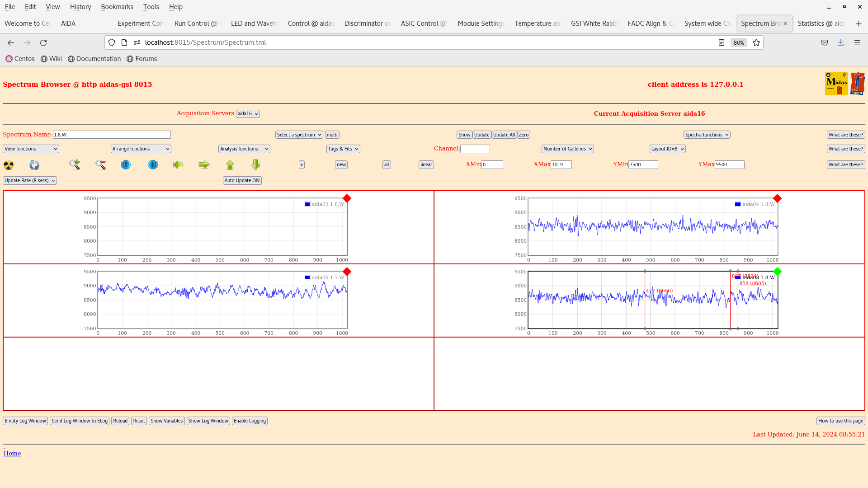Screen dimensions: 868x488
Task: Expand the Update Rate dropdown
Action: (x=30, y=180)
